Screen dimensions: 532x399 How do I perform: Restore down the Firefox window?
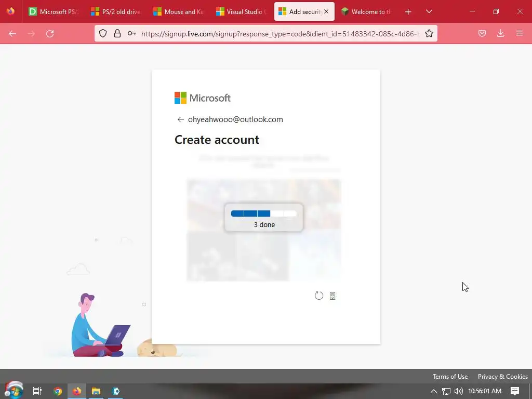click(x=496, y=11)
